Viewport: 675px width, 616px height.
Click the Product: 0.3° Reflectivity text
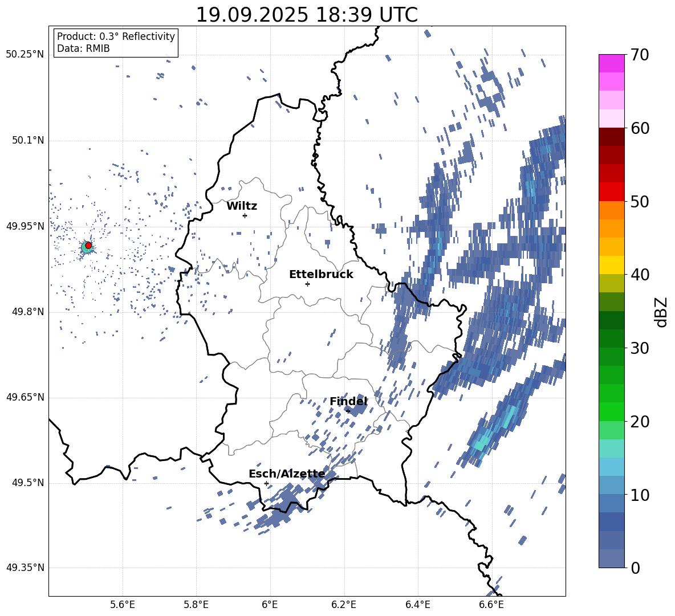[x=116, y=36]
